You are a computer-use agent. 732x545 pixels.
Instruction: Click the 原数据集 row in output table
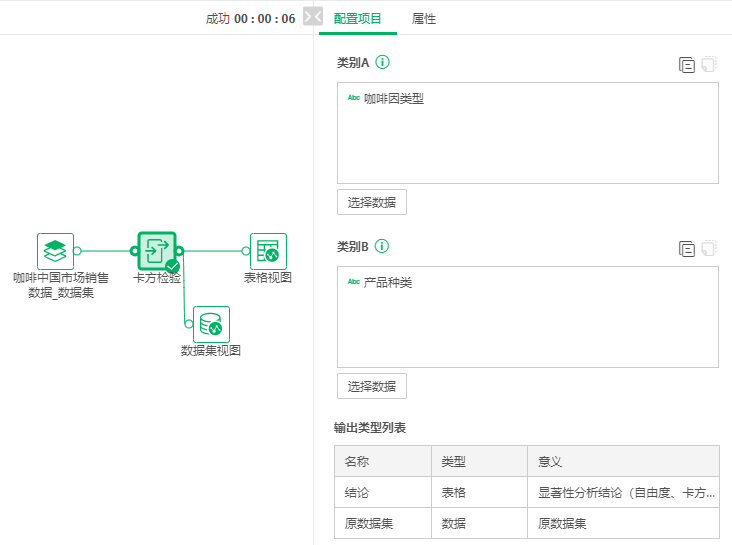(526, 523)
